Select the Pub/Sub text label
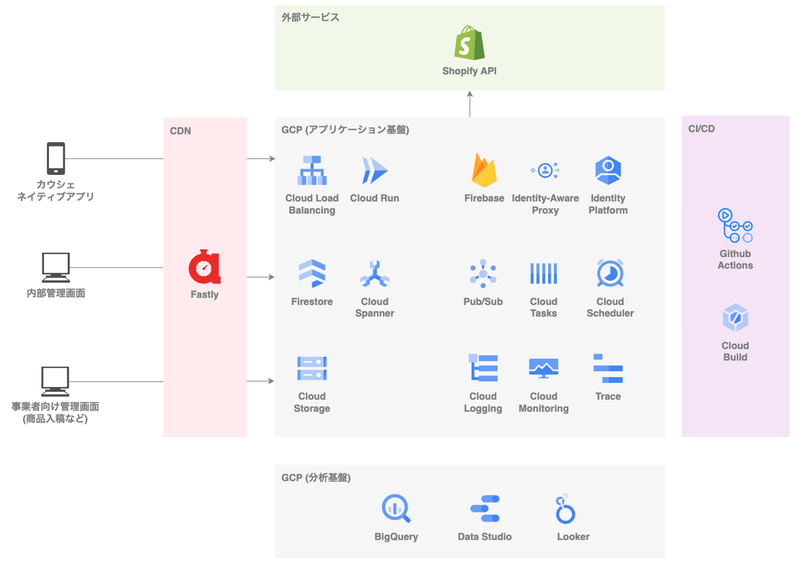The image size is (800, 567). (483, 302)
